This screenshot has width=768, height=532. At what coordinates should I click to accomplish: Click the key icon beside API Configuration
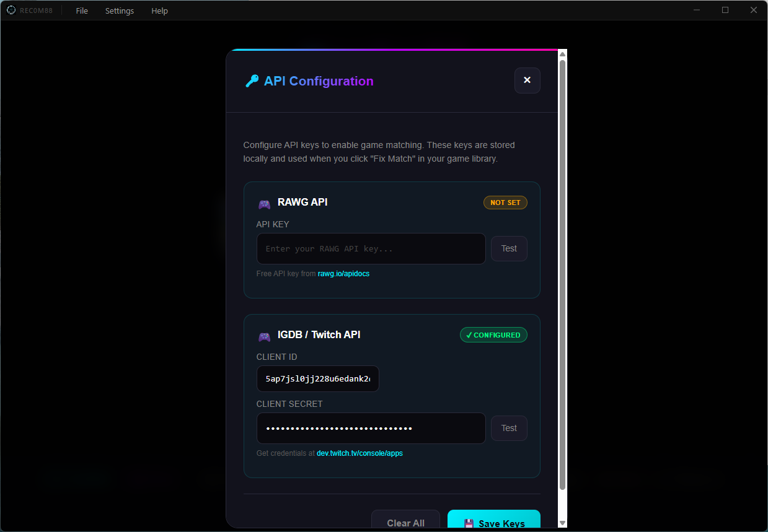tap(252, 81)
